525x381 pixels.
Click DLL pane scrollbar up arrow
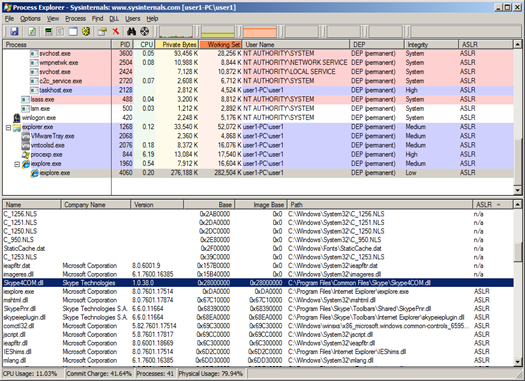(518, 204)
